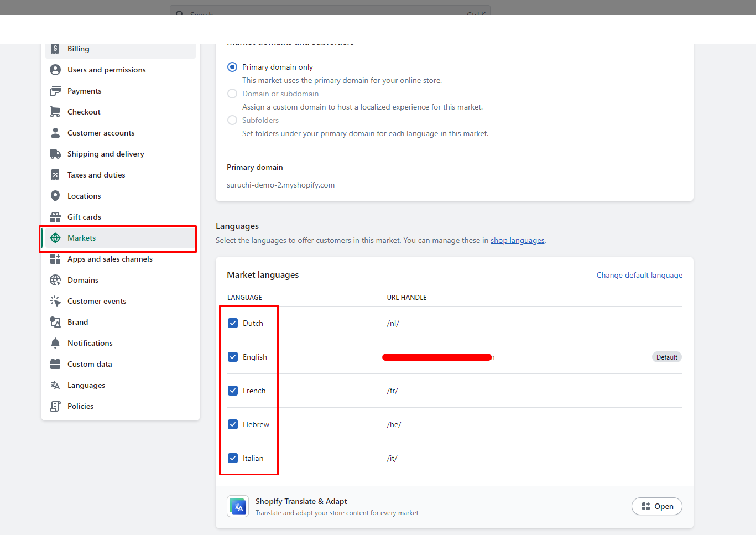Click the Shipping and delivery truck icon
Screen dimensions: 756x535
click(55, 154)
